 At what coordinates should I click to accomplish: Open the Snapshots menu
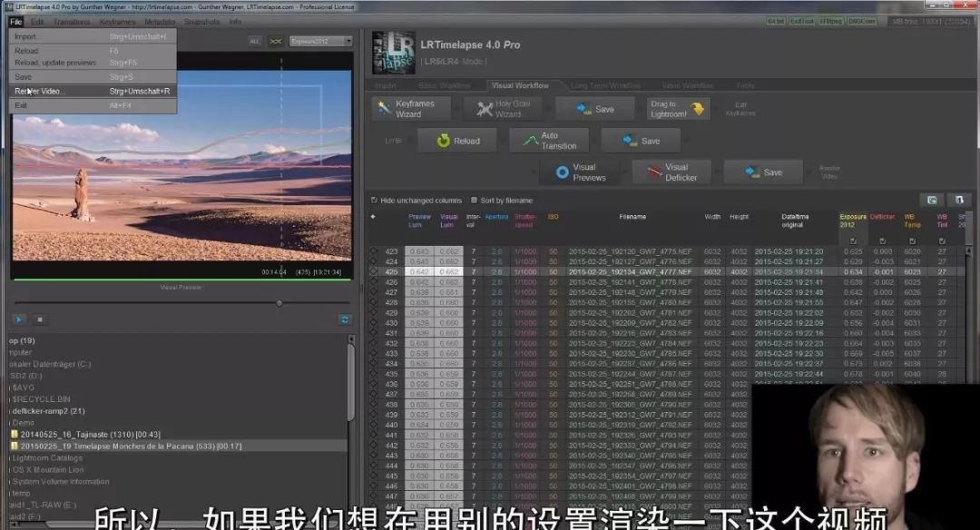pyautogui.click(x=201, y=21)
